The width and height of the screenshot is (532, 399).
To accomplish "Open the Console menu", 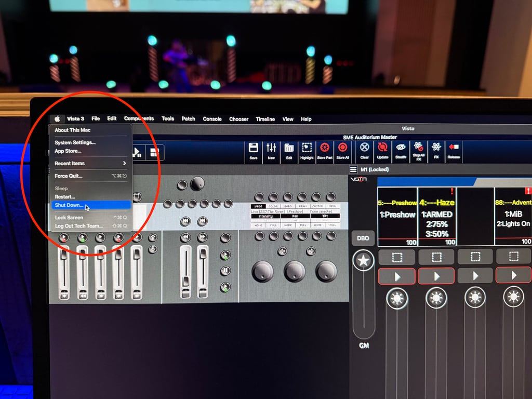I will 212,119.
